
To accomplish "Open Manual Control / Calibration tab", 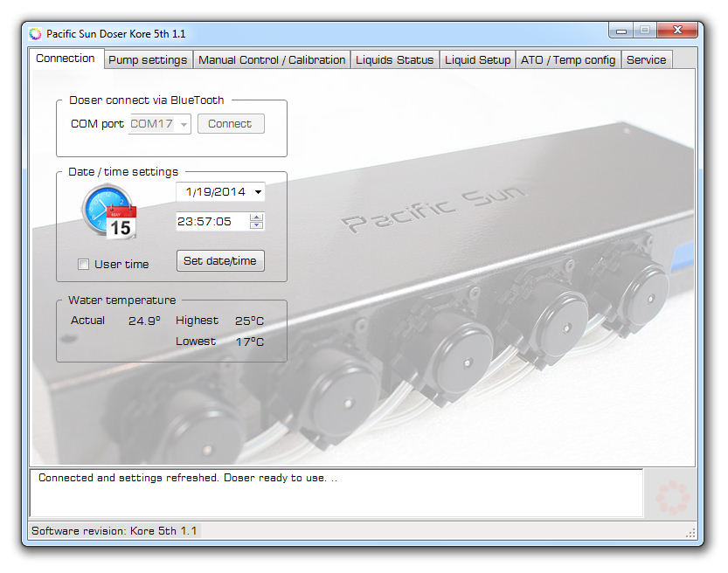I will pyautogui.click(x=272, y=60).
